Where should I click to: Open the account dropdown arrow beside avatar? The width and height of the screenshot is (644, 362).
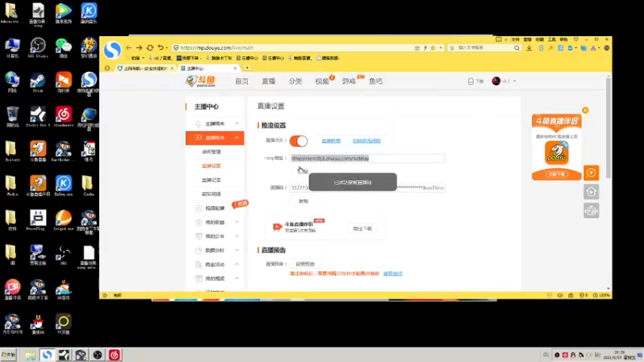pyautogui.click(x=514, y=81)
